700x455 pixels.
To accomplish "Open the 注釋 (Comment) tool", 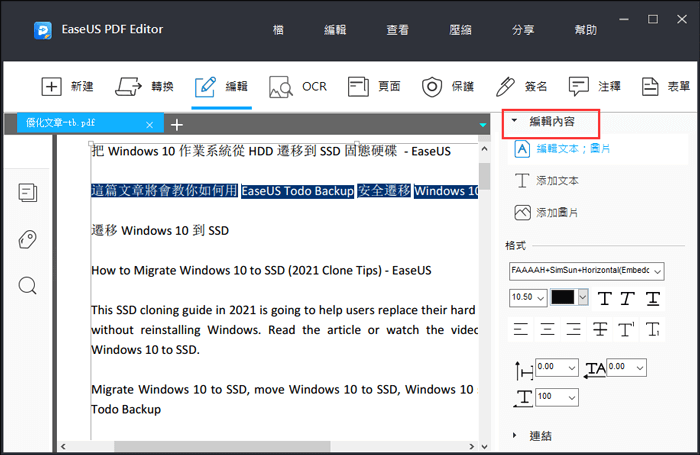I will 595,86.
